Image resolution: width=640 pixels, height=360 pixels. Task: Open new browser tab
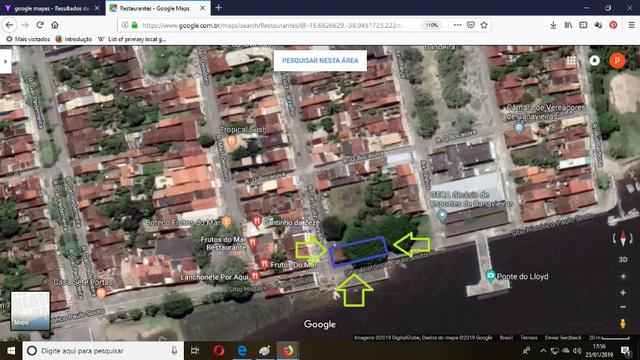click(x=218, y=7)
